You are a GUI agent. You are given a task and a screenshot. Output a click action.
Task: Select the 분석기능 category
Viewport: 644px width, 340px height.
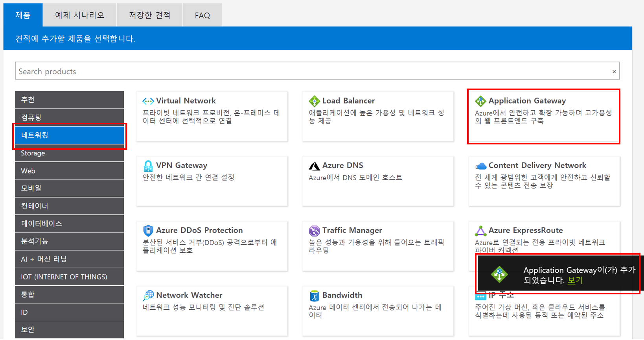[x=69, y=242]
